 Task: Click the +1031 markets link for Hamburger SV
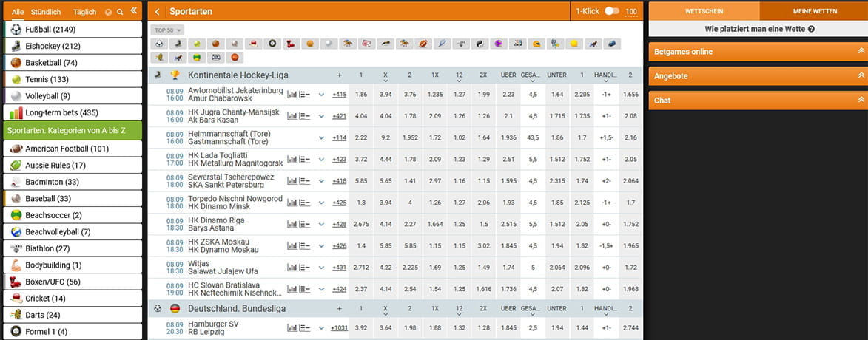[x=340, y=328]
